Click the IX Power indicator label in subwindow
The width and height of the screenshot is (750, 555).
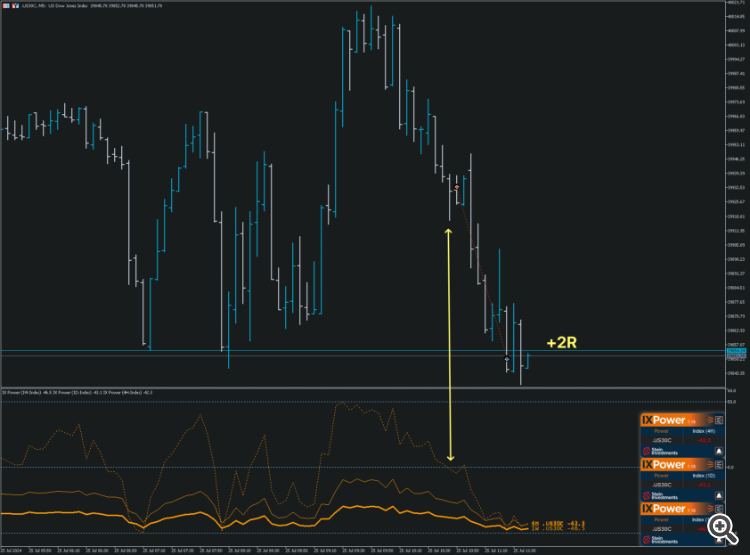77,392
